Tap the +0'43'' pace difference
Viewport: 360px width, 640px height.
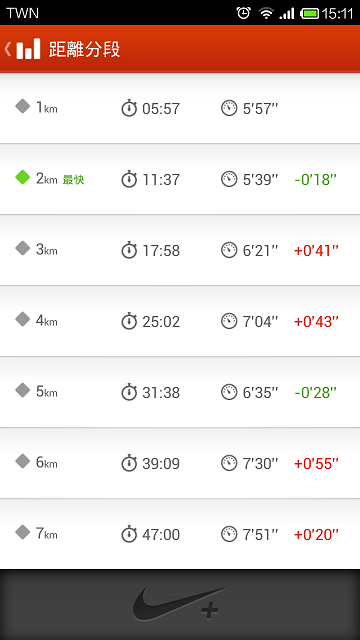(316, 322)
